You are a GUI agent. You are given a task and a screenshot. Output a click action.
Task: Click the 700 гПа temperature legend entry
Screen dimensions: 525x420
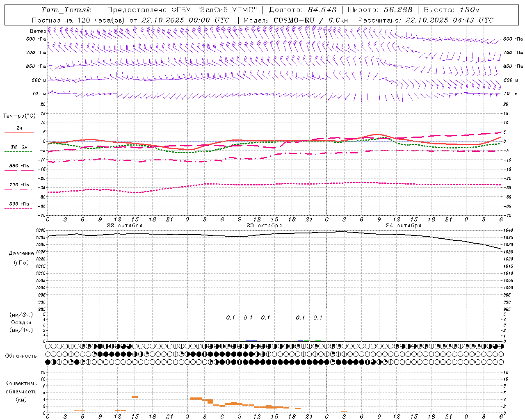(x=19, y=185)
